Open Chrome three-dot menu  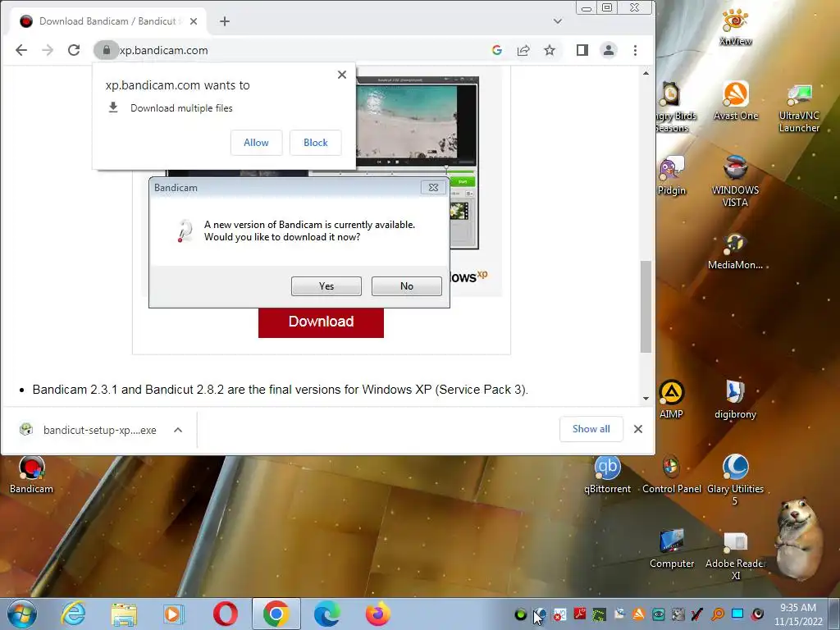tap(636, 50)
